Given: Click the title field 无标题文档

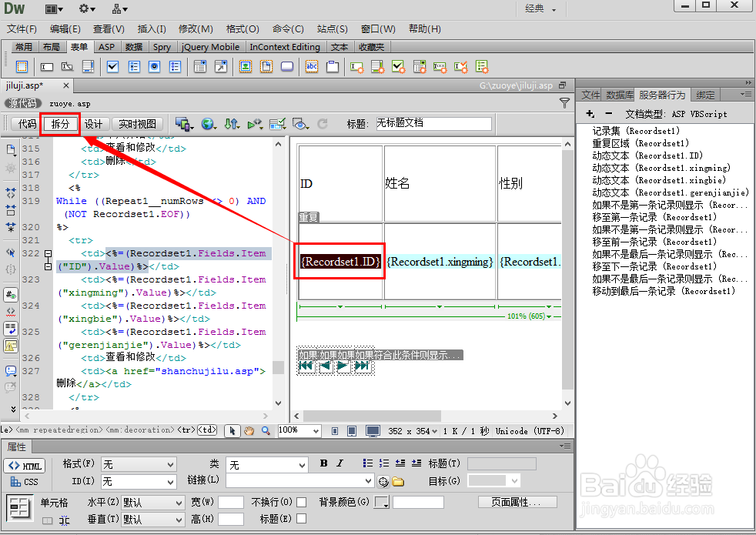Looking at the screenshot, I should click(x=433, y=123).
